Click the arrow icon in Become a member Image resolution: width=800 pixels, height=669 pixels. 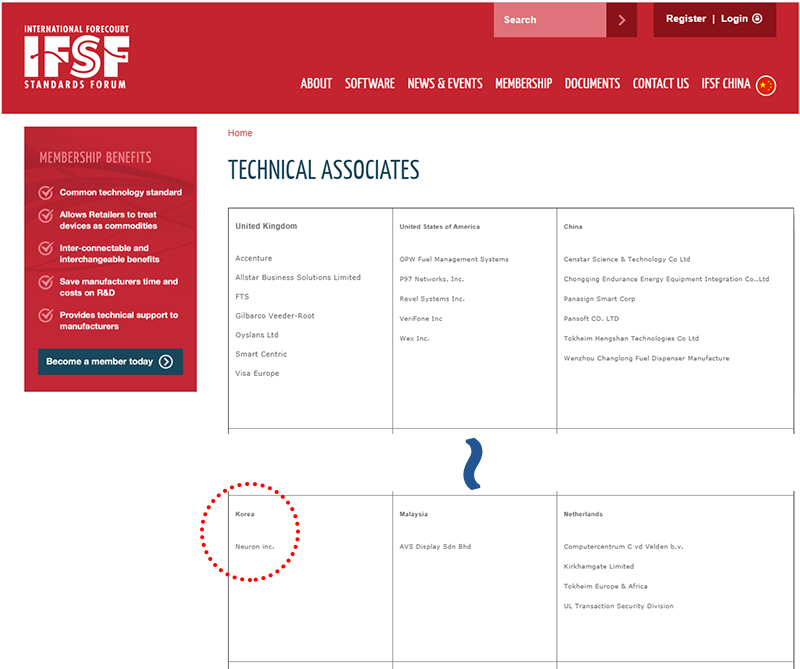(x=166, y=362)
